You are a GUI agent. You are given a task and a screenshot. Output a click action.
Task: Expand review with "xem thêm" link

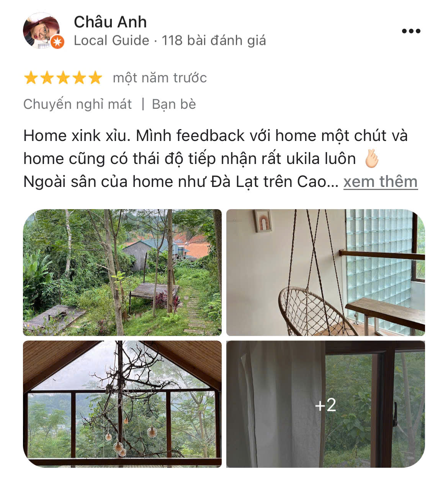click(380, 182)
